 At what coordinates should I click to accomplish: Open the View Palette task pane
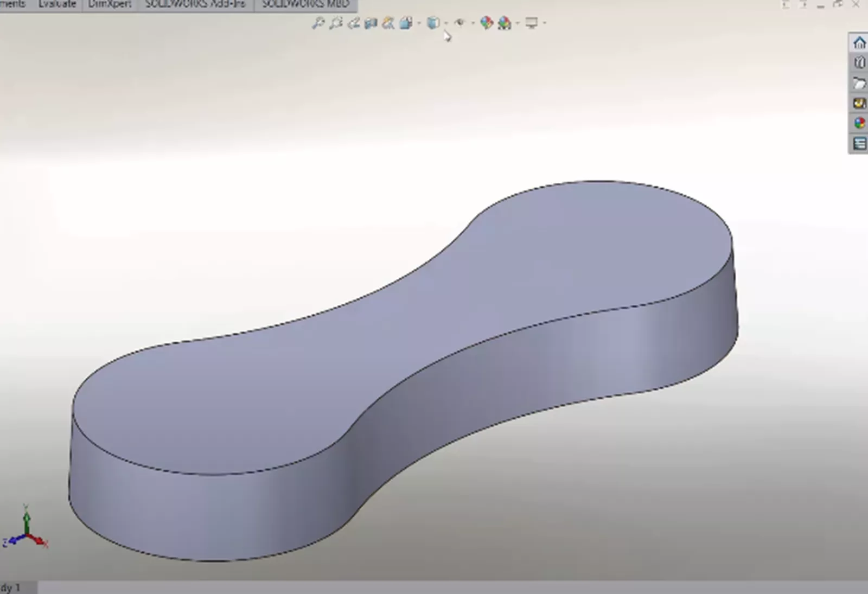[859, 103]
